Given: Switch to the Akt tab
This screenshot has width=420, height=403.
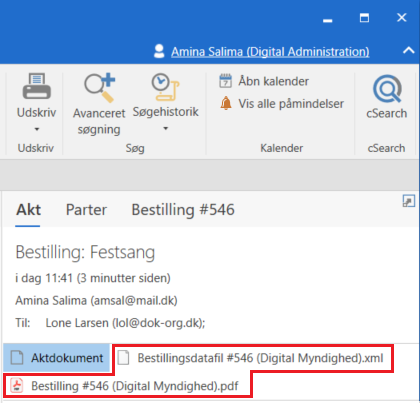Looking at the screenshot, I should pos(28,210).
